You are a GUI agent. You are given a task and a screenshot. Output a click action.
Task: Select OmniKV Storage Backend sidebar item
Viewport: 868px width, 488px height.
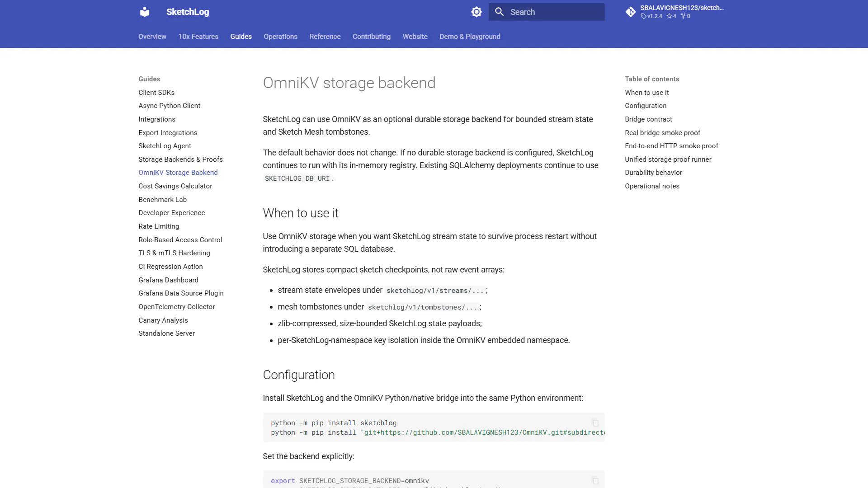click(178, 173)
